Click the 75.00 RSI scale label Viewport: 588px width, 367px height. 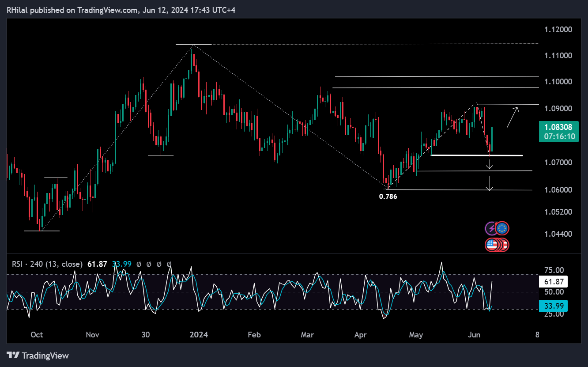point(553,270)
